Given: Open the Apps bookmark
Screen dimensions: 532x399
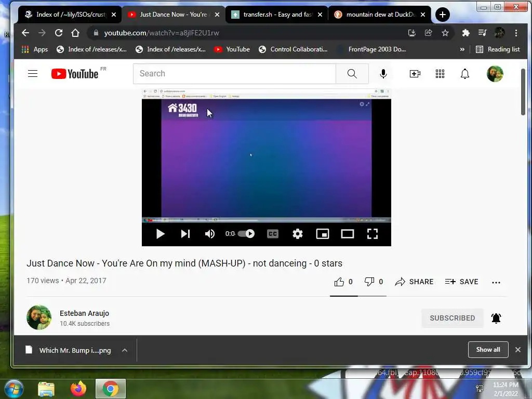Looking at the screenshot, I should (x=35, y=49).
